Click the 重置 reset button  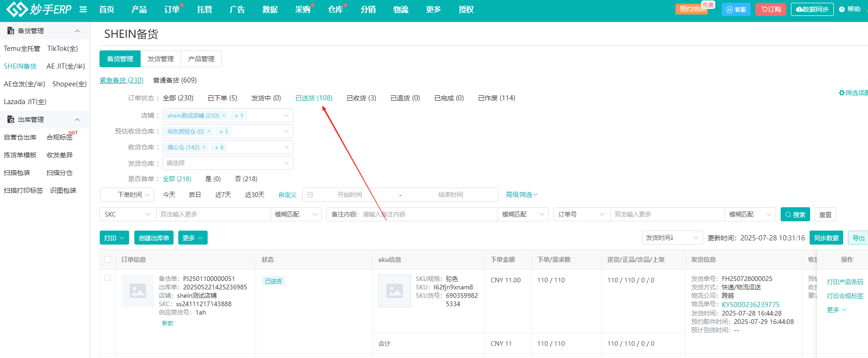(x=825, y=214)
